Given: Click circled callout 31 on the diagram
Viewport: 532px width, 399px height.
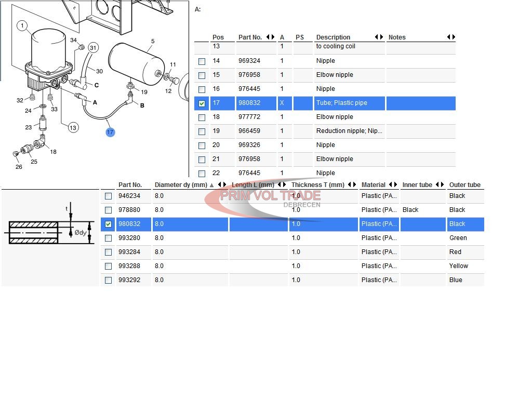Looking at the screenshot, I should point(94,48).
